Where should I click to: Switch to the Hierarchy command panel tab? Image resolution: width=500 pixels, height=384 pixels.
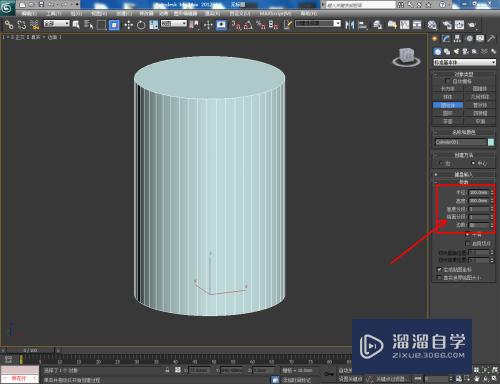click(x=457, y=39)
